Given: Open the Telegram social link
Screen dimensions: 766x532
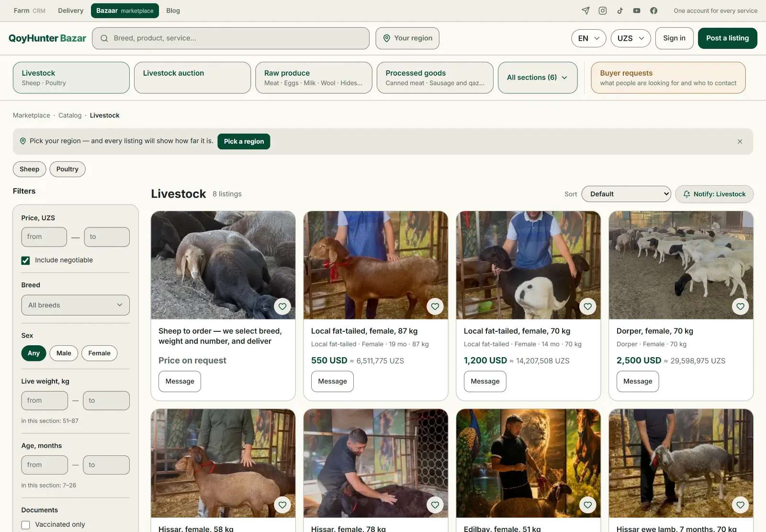Looking at the screenshot, I should coord(586,11).
